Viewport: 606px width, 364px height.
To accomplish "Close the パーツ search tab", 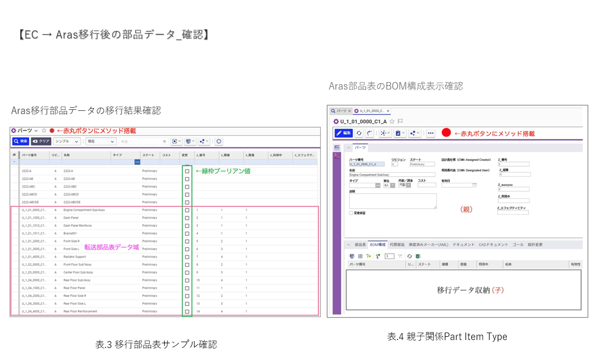I will [350, 111].
